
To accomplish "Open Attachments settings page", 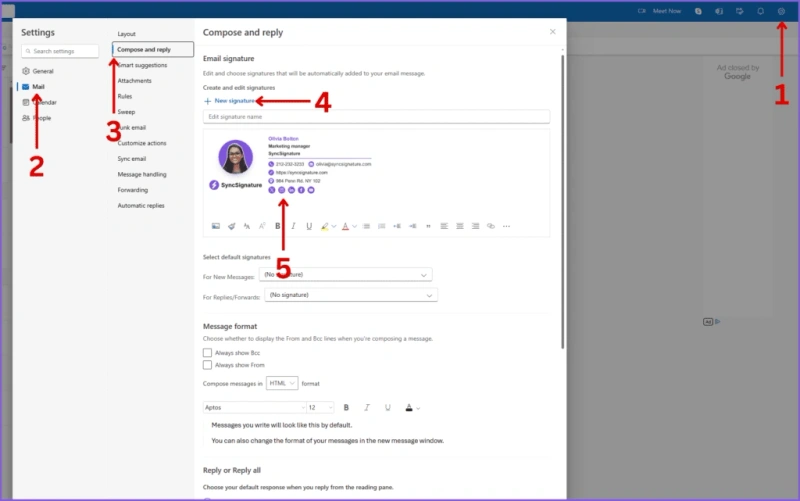I will (135, 81).
